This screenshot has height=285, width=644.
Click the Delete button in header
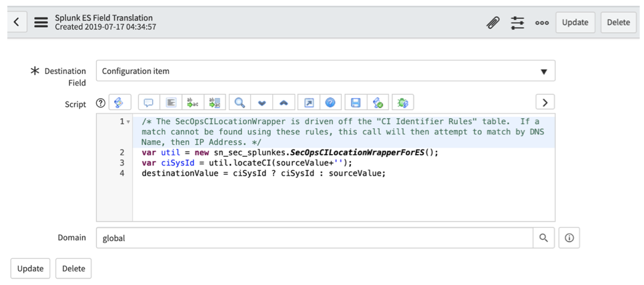[619, 22]
